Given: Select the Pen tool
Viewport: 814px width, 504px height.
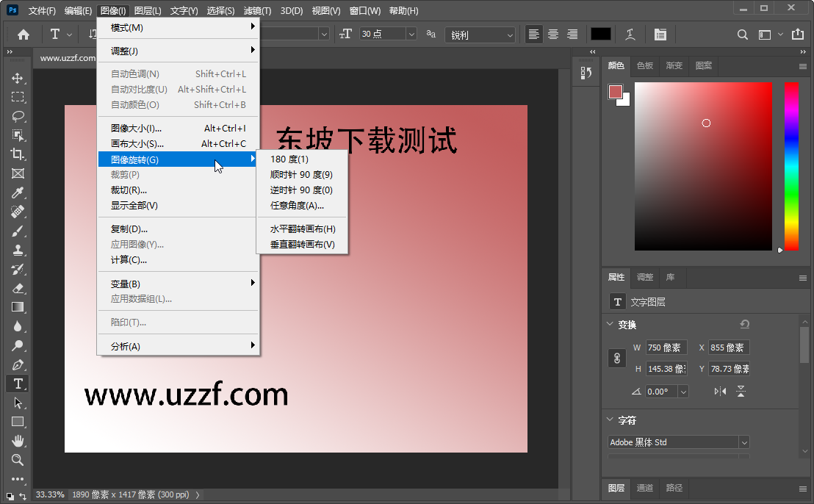Looking at the screenshot, I should (18, 365).
